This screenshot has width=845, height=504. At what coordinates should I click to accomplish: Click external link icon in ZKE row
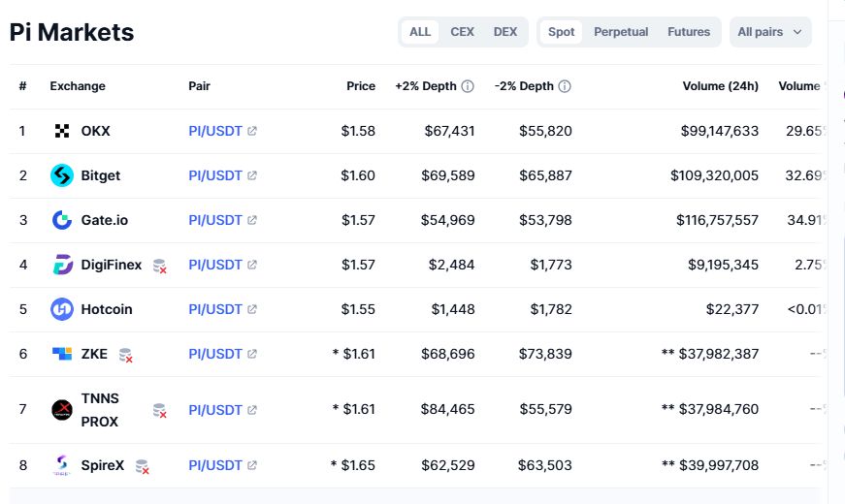[252, 354]
